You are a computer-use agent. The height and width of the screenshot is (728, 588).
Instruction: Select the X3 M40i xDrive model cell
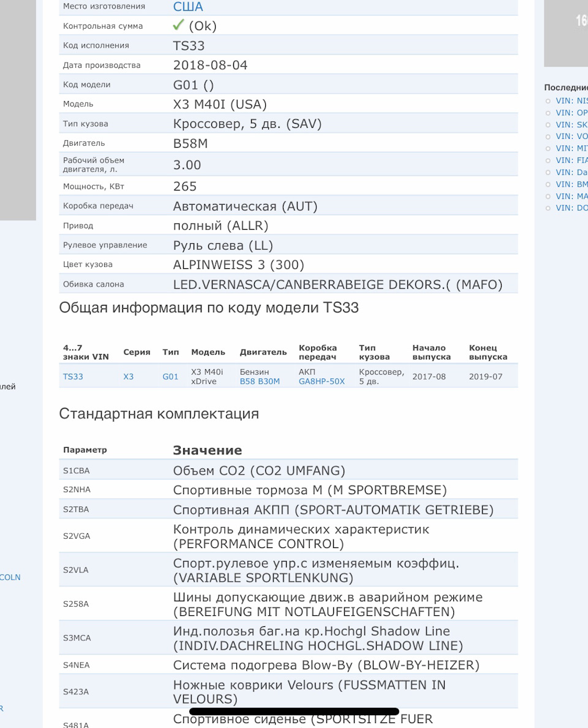pyautogui.click(x=207, y=377)
